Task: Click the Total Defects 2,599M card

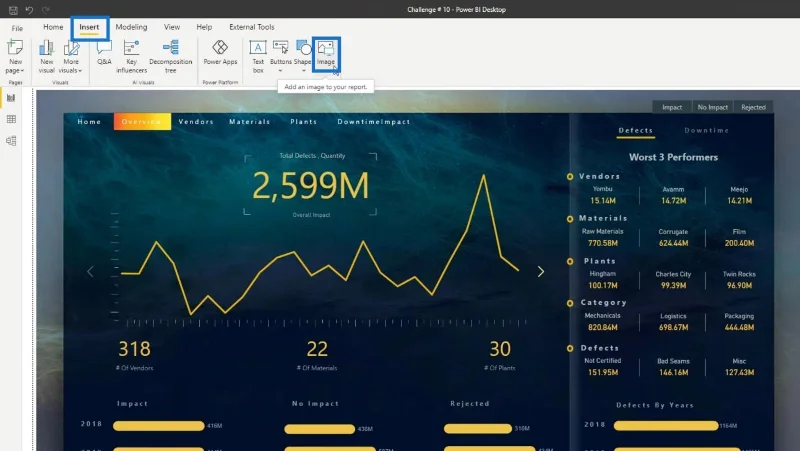Action: tap(310, 185)
